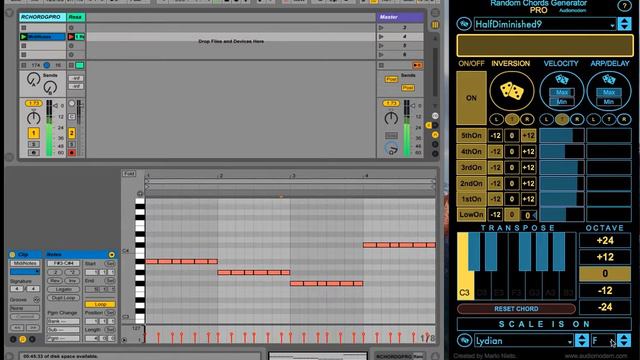This screenshot has width=640, height=360.
Task: Select the Master track header
Action: click(x=399, y=17)
